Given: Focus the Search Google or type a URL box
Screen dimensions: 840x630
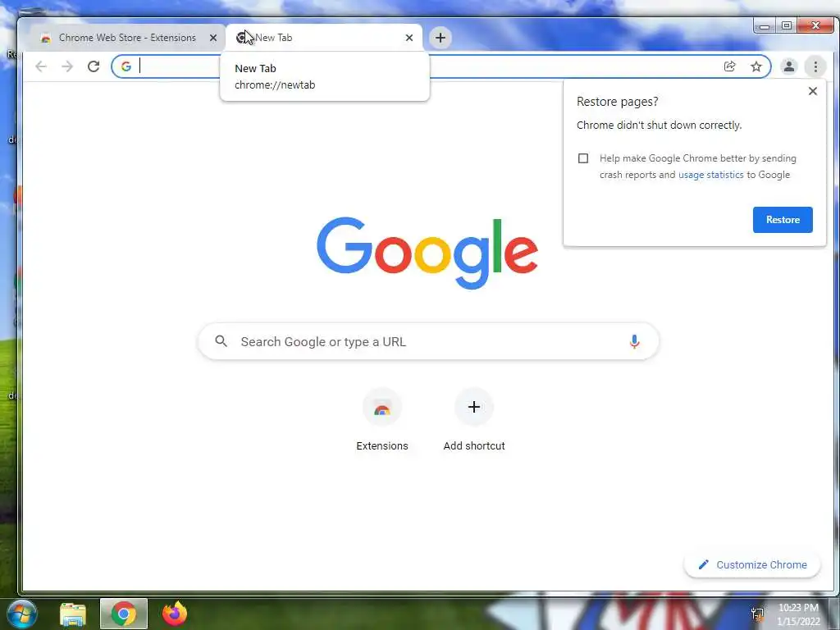Looking at the screenshot, I should pyautogui.click(x=428, y=342).
